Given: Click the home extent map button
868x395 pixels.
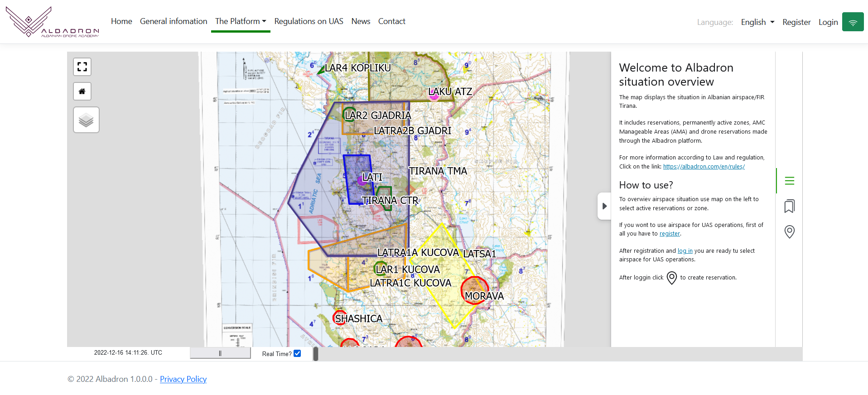Looking at the screenshot, I should click(x=82, y=92).
